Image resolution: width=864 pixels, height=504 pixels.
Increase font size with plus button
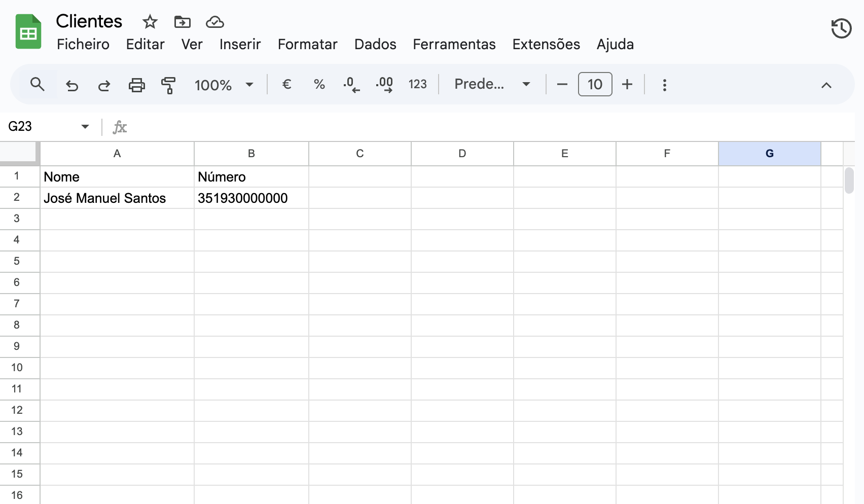[627, 84]
